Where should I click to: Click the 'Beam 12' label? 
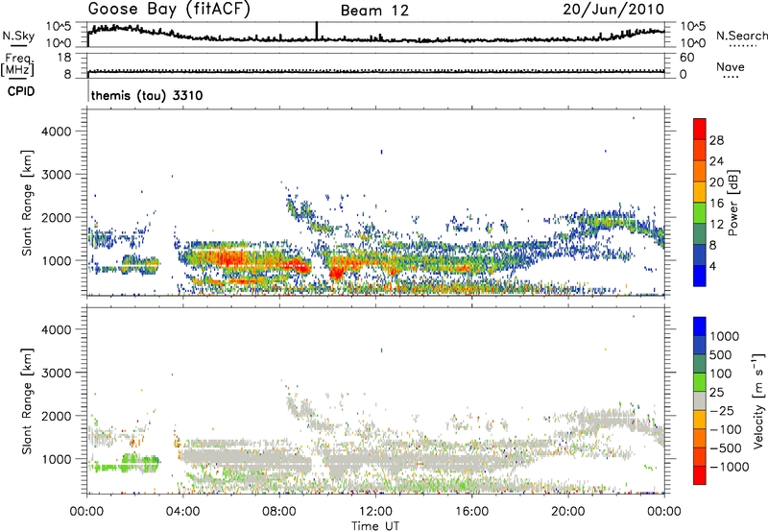pyautogui.click(x=374, y=11)
